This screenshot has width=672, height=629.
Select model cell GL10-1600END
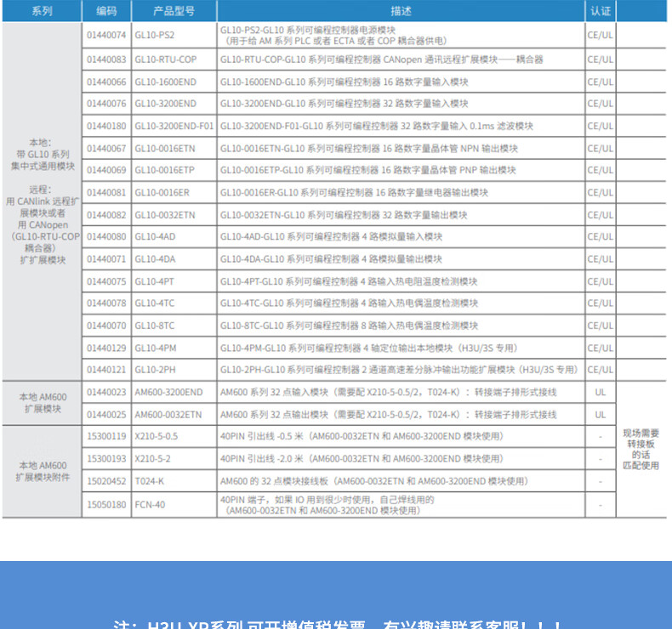174,82
